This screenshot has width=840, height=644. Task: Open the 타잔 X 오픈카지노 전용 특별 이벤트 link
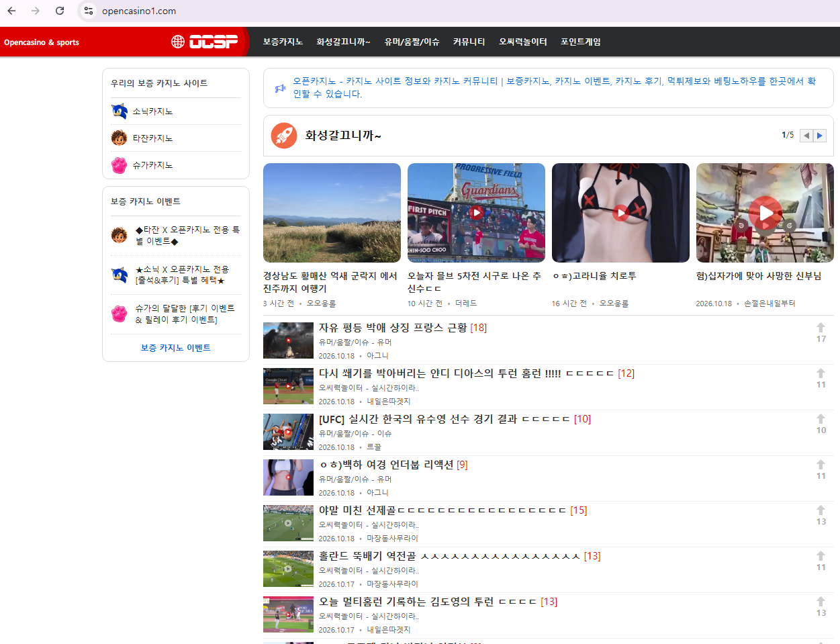tap(187, 236)
